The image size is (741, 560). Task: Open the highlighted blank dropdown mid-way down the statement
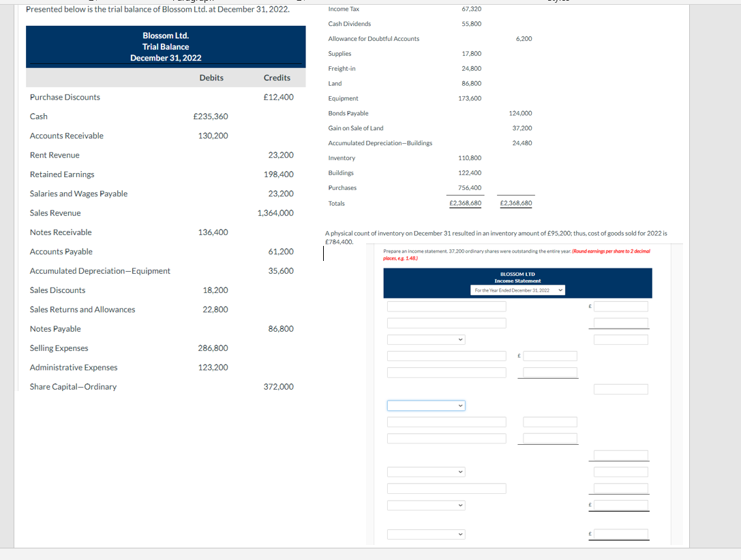(426, 405)
